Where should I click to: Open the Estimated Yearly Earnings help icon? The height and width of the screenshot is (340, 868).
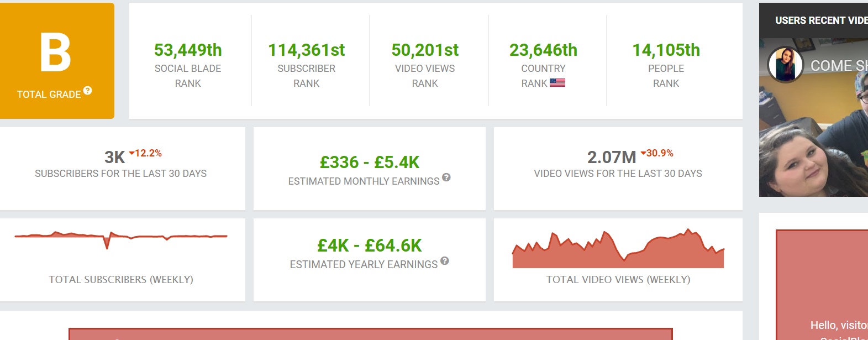[445, 261]
